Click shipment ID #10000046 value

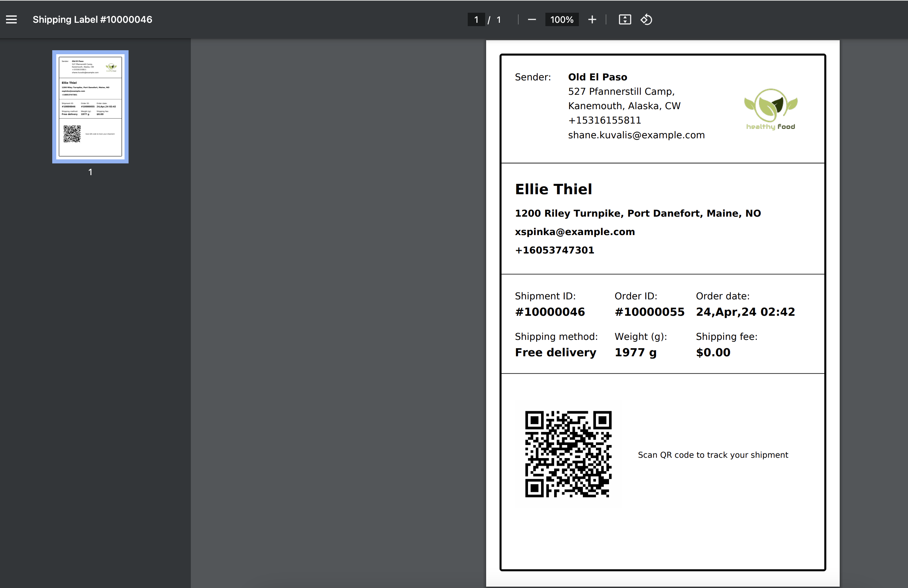coord(550,312)
